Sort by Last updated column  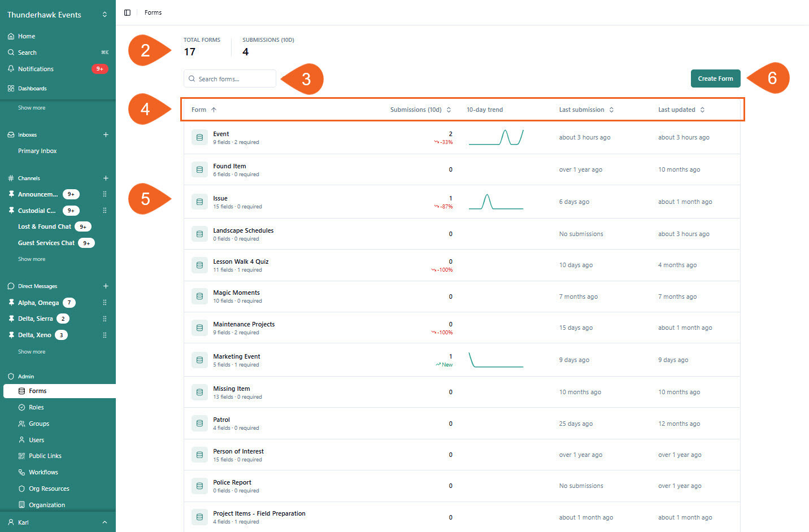(x=681, y=110)
